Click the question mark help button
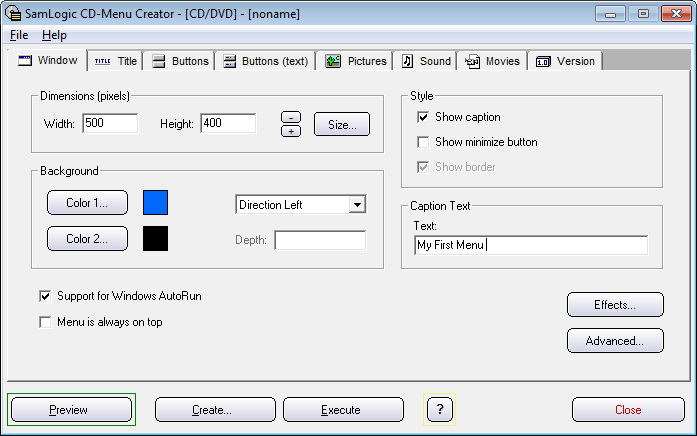 440,409
